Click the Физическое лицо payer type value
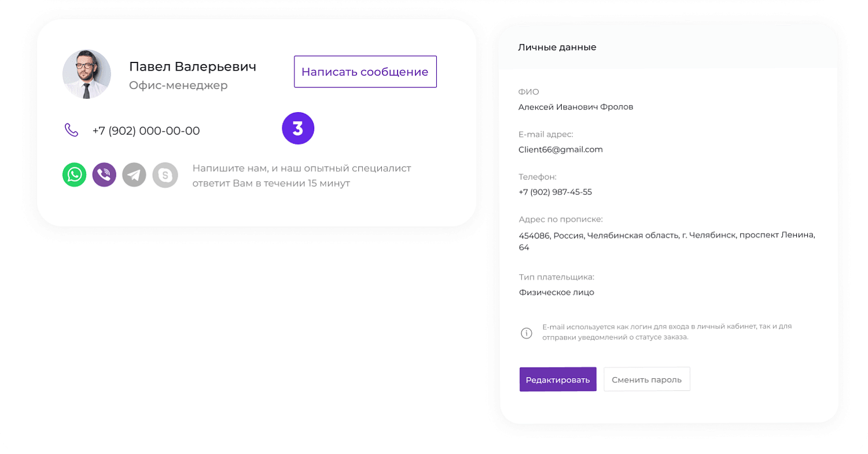This screenshot has height=454, width=868. pos(556,292)
